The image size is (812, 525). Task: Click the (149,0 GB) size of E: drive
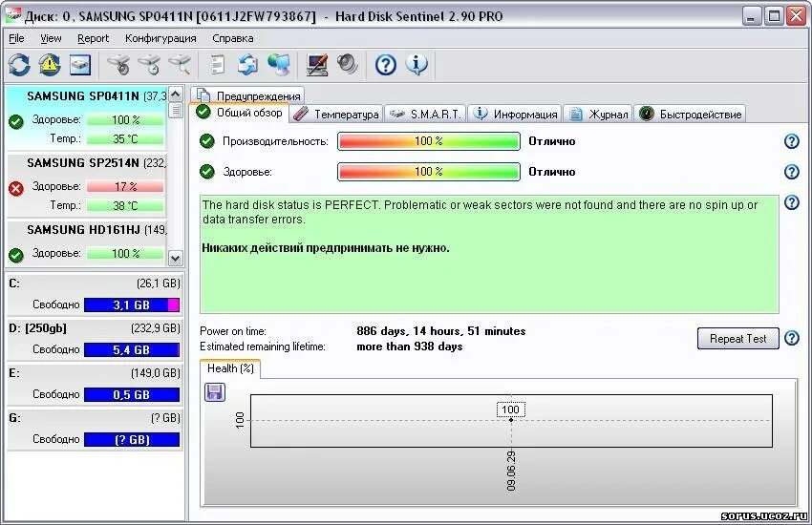156,373
